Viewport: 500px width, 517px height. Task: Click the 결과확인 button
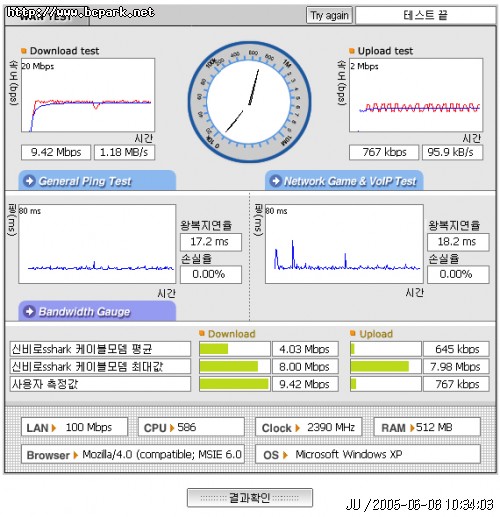(x=250, y=498)
